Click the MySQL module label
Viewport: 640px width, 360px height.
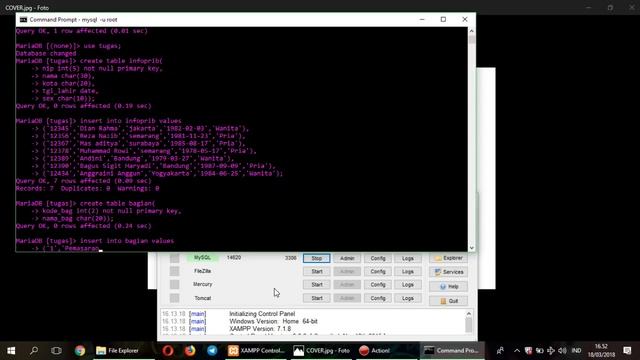point(202,258)
